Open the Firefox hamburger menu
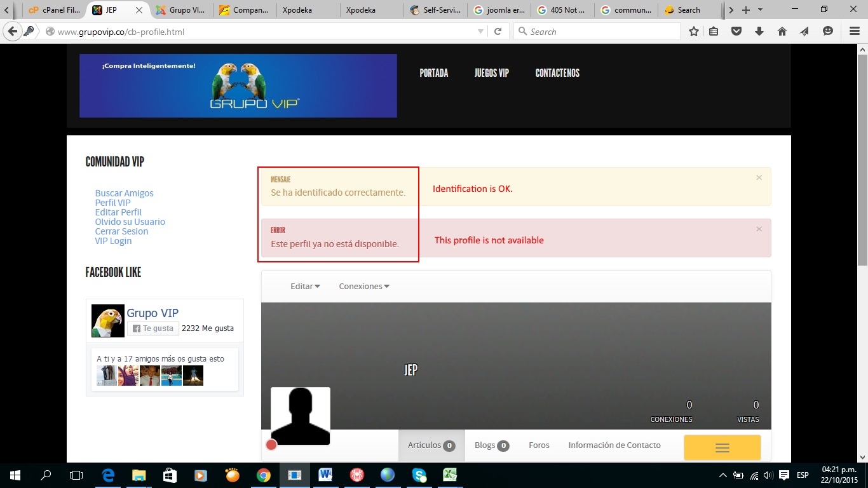The image size is (868, 488). point(855,31)
